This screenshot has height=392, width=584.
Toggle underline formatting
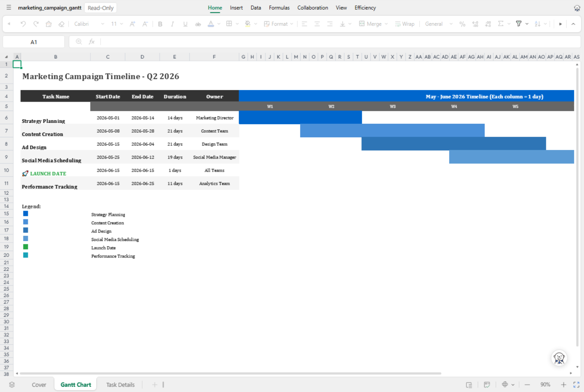(185, 24)
